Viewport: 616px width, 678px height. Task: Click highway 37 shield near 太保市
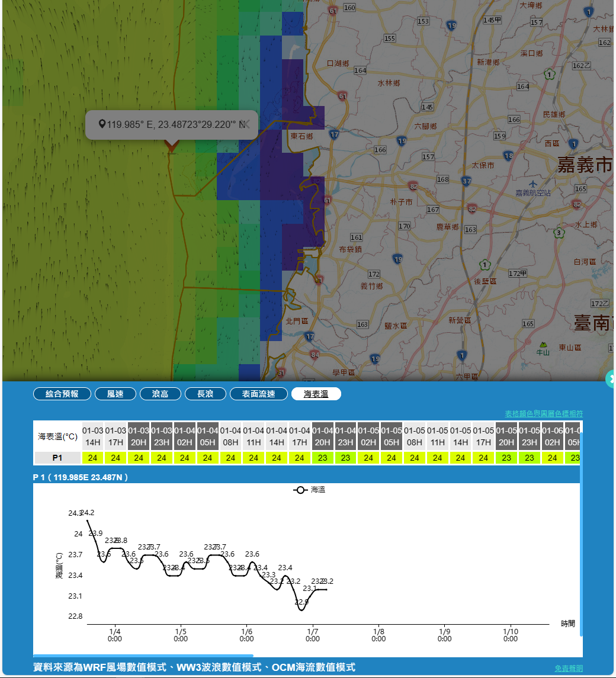click(467, 181)
